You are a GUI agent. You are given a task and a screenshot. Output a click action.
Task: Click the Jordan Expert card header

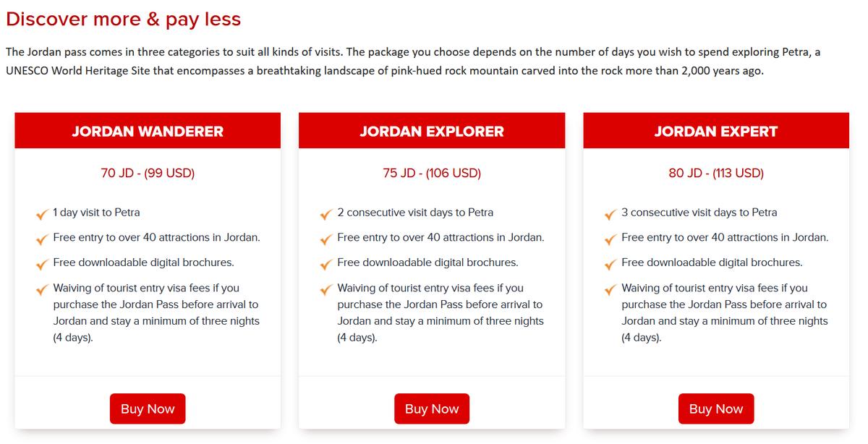[x=716, y=131]
